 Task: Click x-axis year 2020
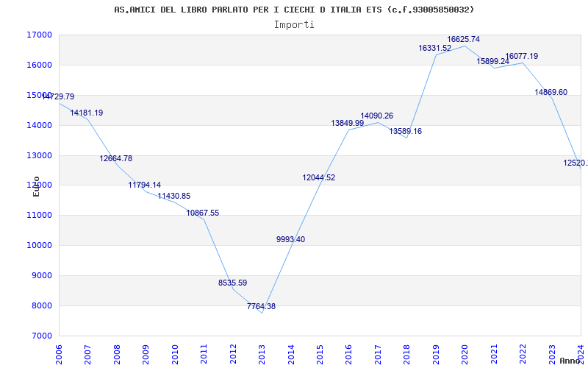465,354
